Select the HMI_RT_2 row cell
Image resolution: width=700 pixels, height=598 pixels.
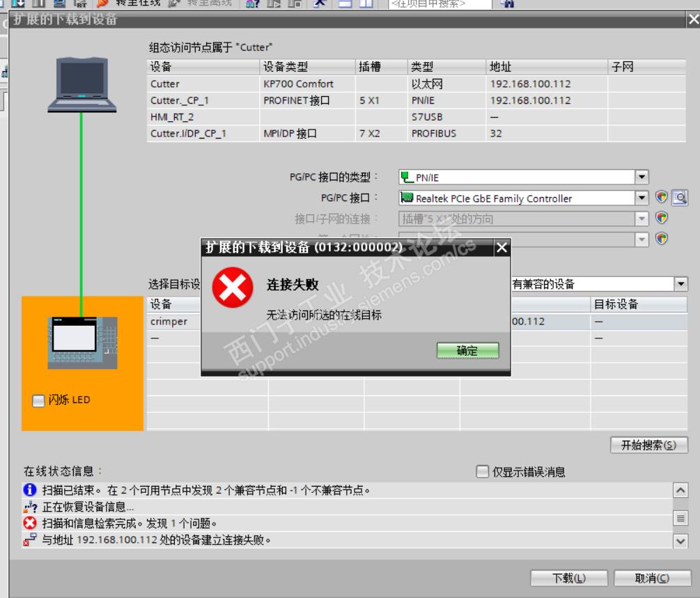coord(203,117)
